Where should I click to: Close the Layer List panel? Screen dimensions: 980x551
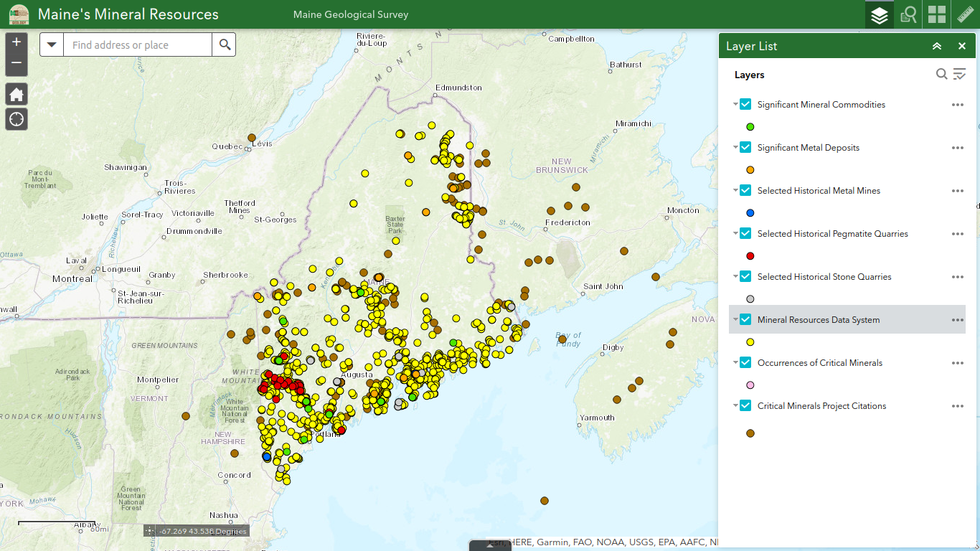tap(962, 46)
